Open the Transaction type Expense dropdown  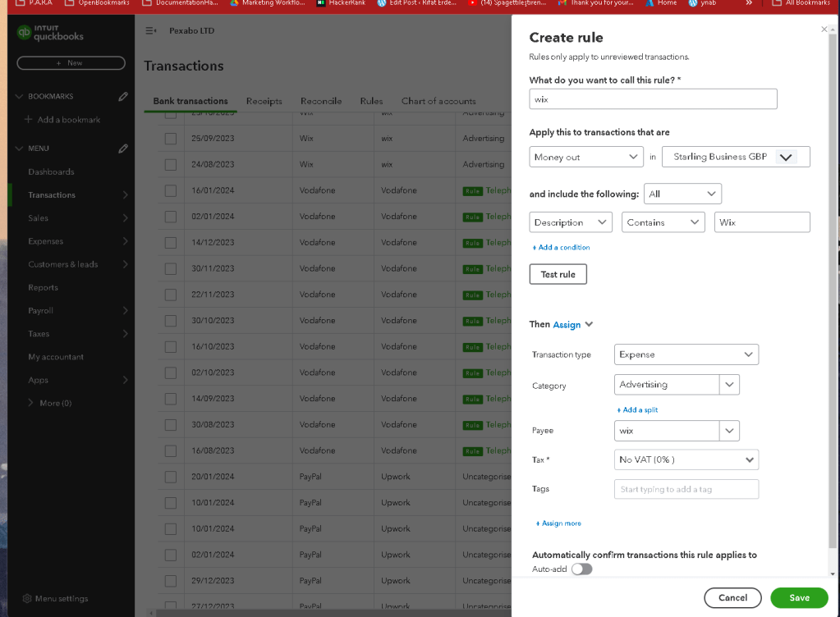click(686, 354)
